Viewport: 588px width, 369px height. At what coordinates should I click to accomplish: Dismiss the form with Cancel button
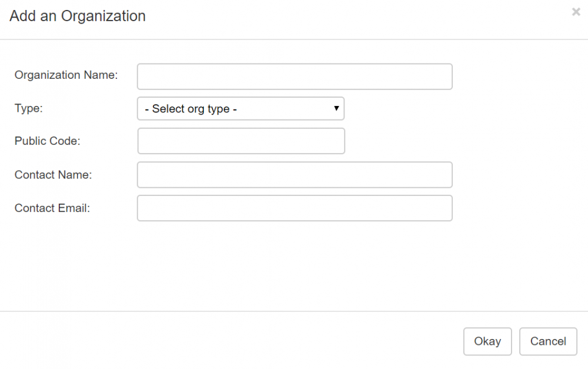548,341
